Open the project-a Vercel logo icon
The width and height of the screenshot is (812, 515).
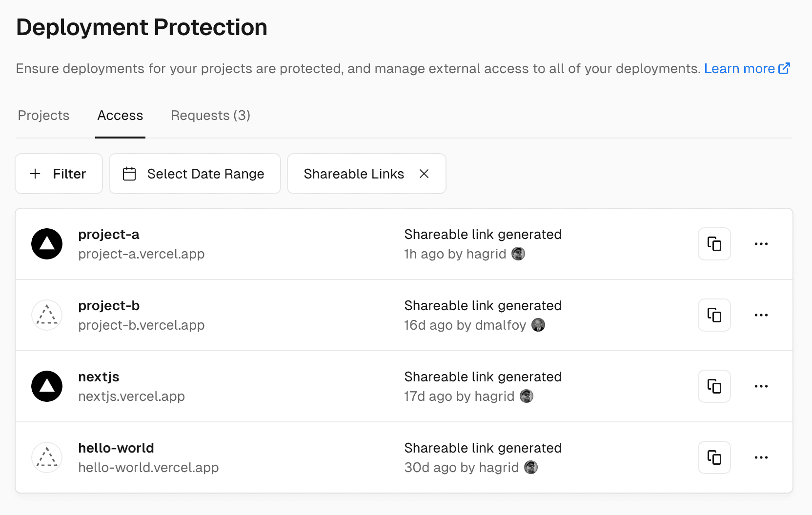point(46,244)
